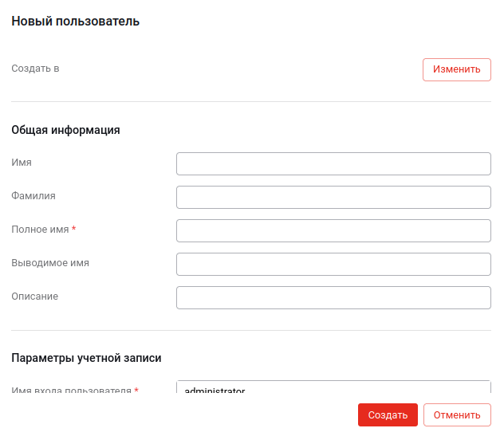504x436 pixels.
Task: Click the red asterisk beside Полное имя
Action: (x=74, y=230)
